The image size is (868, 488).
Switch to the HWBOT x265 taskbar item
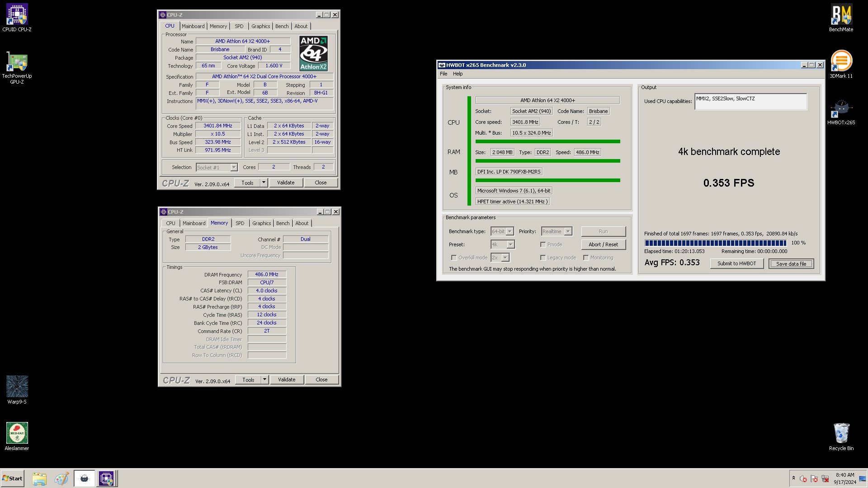pyautogui.click(x=85, y=479)
